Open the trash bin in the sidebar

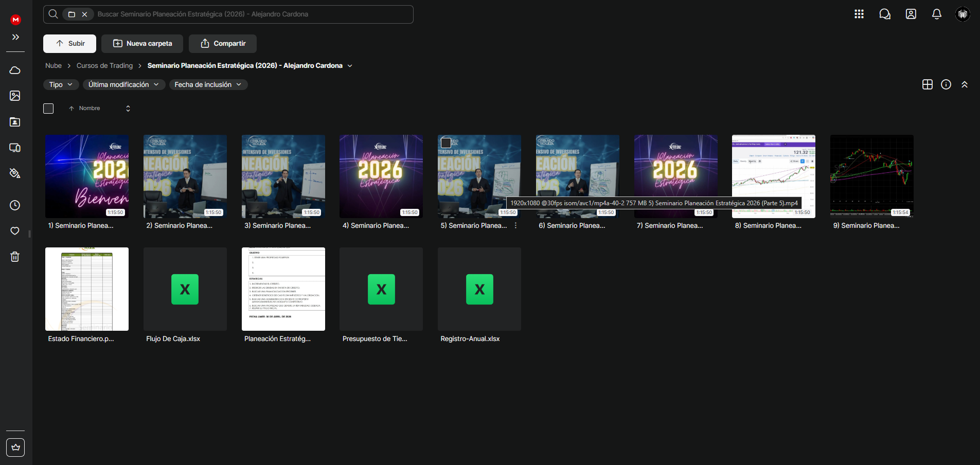[15, 257]
